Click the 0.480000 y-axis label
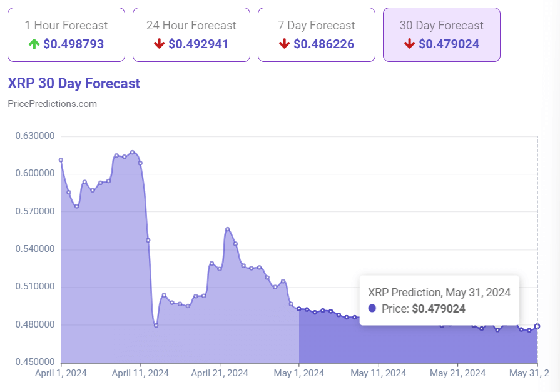Screen dimensions: 560x392 point(35,324)
